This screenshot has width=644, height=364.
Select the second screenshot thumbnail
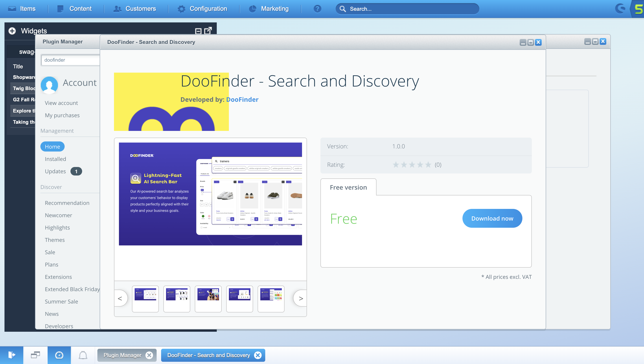[x=177, y=299]
